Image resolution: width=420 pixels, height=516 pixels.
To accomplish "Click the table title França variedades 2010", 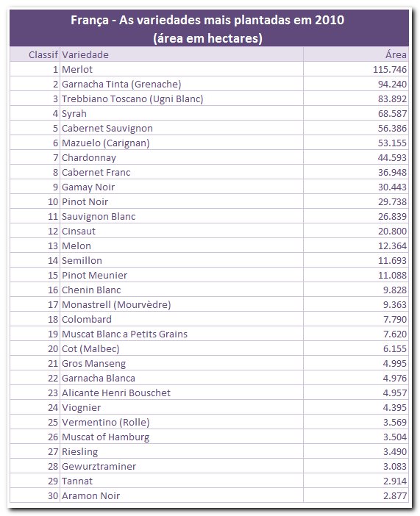I will 207,29.
